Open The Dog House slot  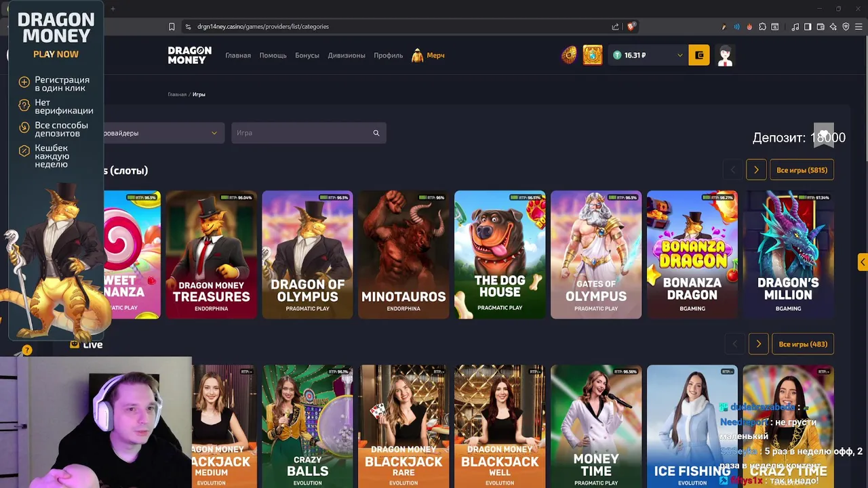500,255
